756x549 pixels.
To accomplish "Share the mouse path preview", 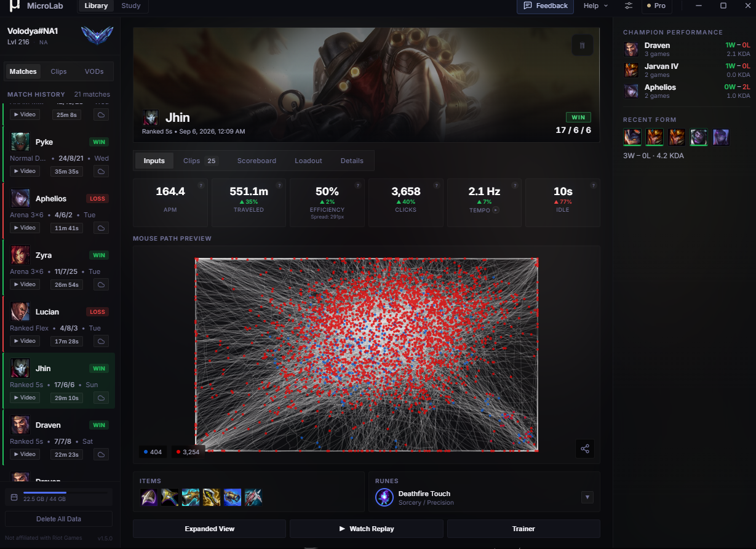I will [x=585, y=449].
